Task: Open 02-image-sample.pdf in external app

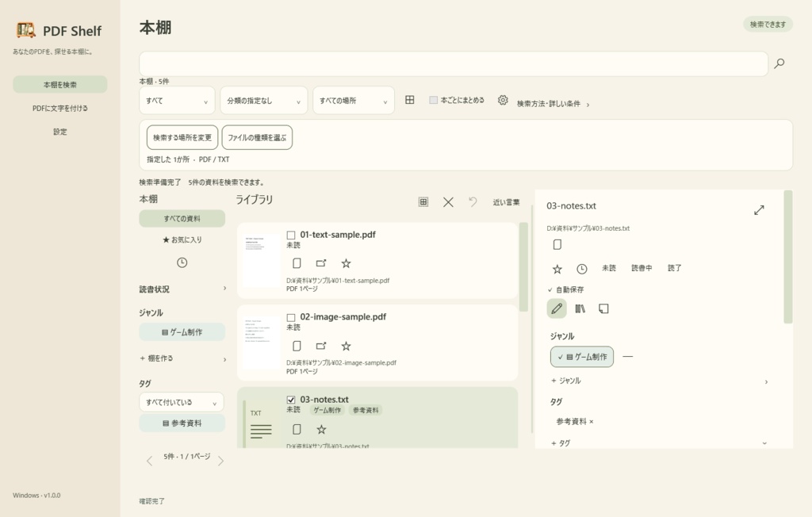Action: 321,346
